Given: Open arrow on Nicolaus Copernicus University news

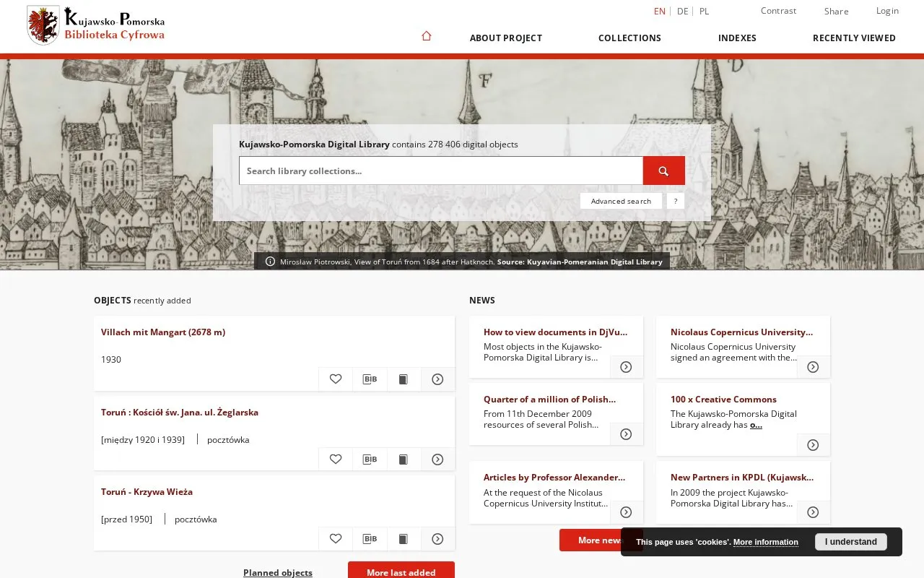Looking at the screenshot, I should (x=813, y=367).
